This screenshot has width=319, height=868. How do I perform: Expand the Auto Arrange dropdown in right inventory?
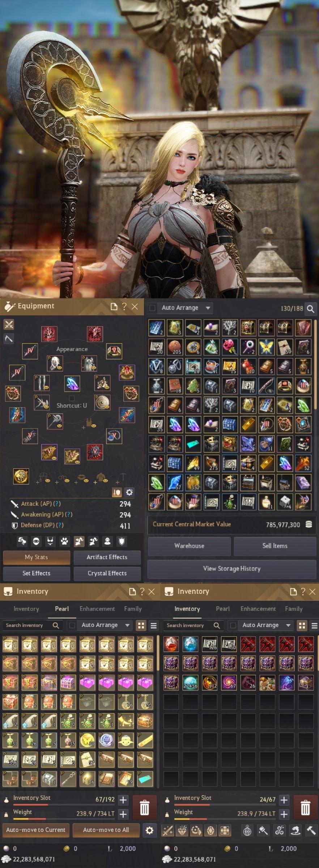click(288, 625)
